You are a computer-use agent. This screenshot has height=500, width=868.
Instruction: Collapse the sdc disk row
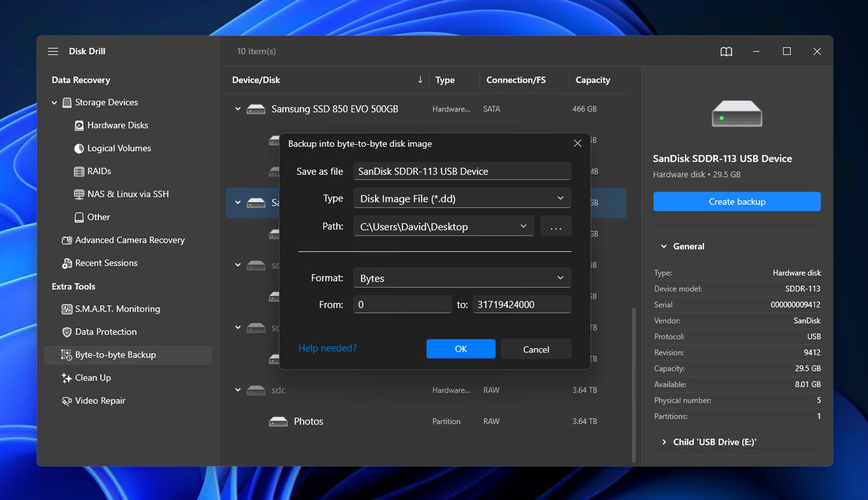click(238, 390)
